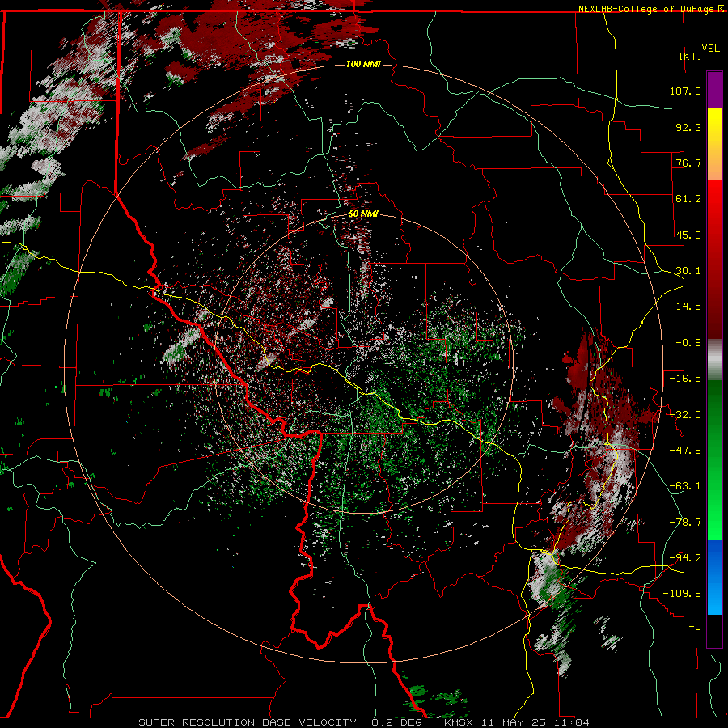Image resolution: width=728 pixels, height=728 pixels.
Task: Click the TH threshold label in legend
Action: pyautogui.click(x=695, y=630)
